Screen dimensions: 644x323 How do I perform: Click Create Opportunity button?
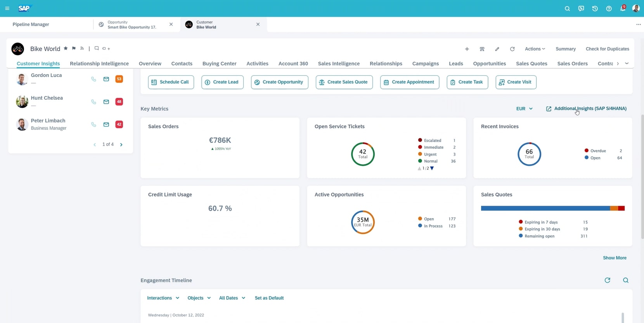(280, 82)
